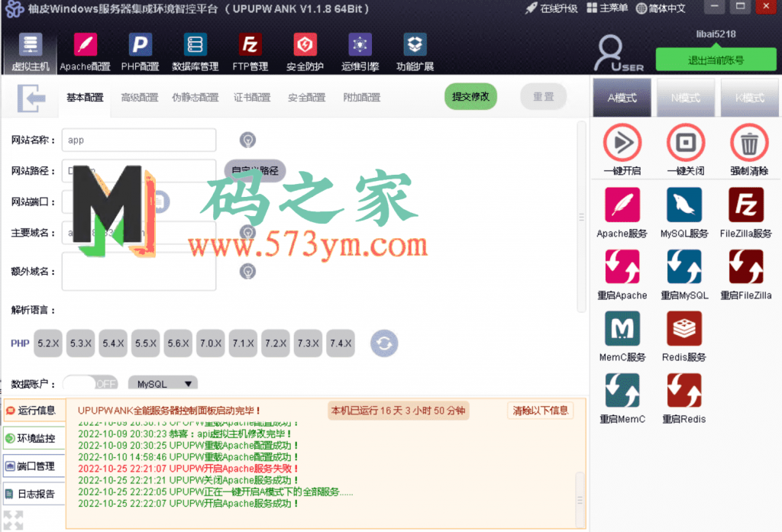Select PHP version 7.4.X
Viewport: 782px width, 532px height.
tap(341, 343)
